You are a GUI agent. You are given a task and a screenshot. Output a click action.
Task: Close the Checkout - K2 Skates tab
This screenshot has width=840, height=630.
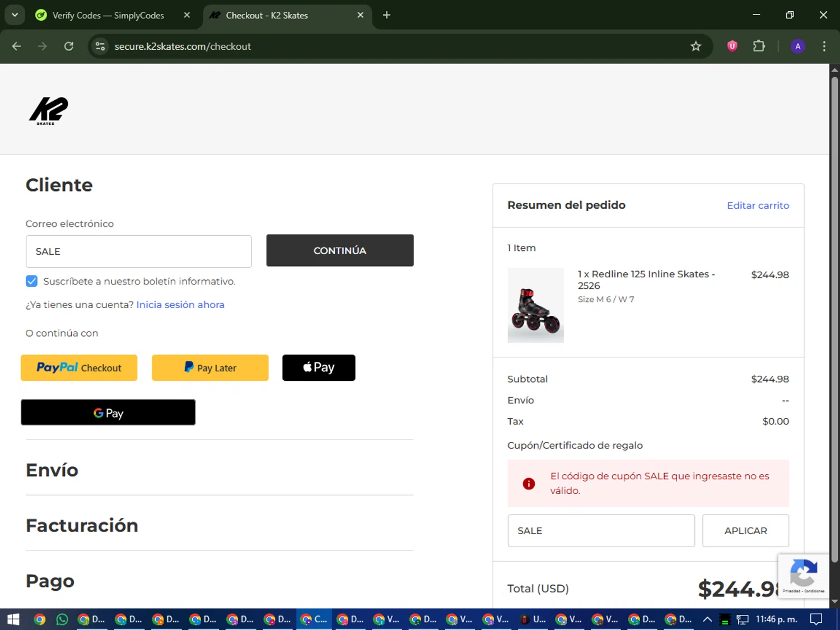(x=361, y=15)
